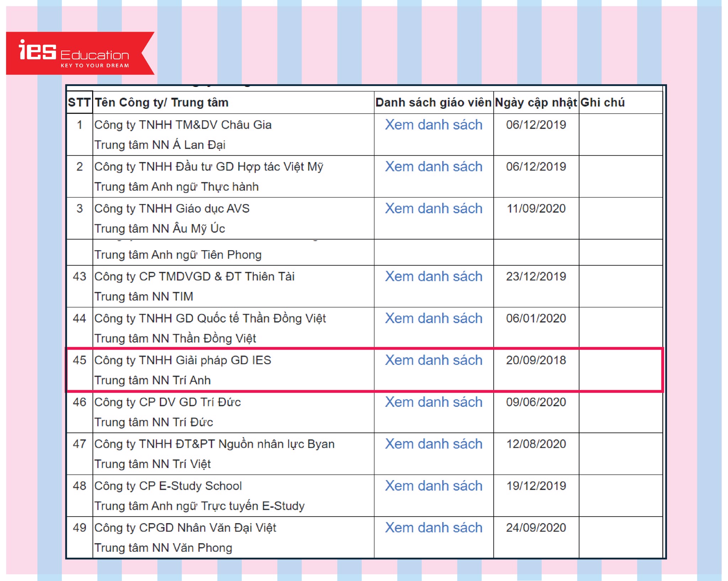Open Xem danh sách for Châu Gia row
The image size is (728, 581).
434,125
